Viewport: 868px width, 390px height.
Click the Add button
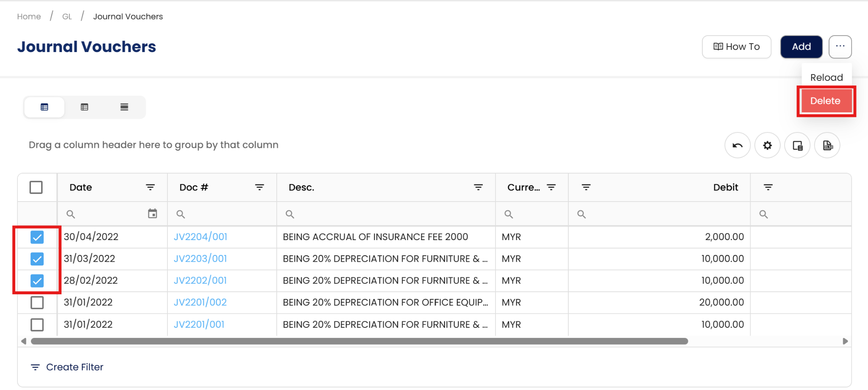point(801,47)
